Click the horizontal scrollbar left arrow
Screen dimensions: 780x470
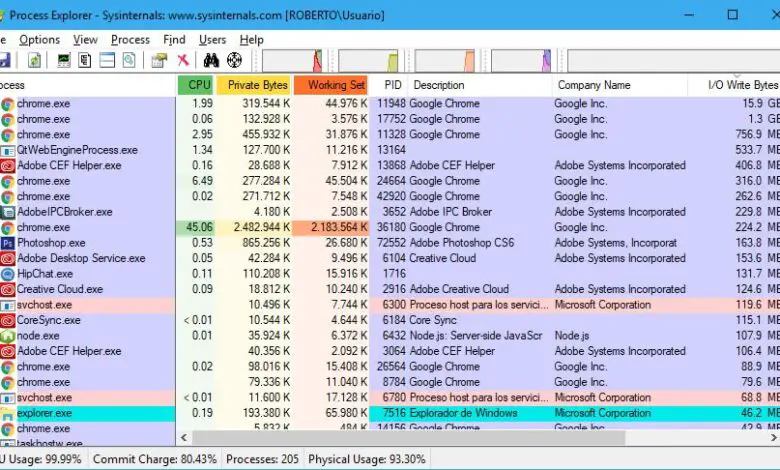click(184, 438)
